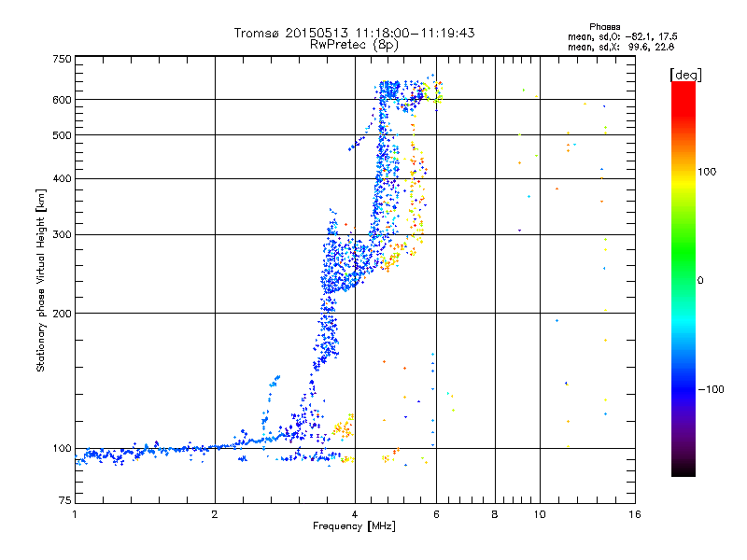Click the x-axis tick label '16'
This screenshot has height=560, width=747.
point(635,514)
